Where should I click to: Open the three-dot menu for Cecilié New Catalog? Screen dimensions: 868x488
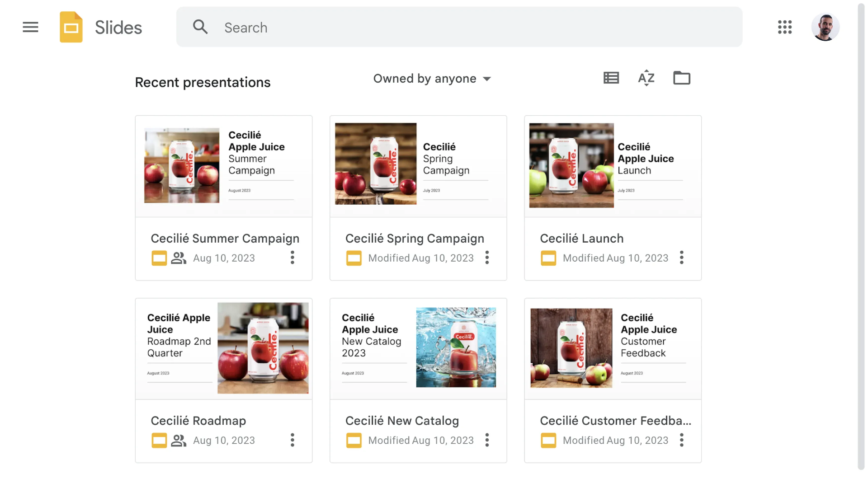(487, 440)
